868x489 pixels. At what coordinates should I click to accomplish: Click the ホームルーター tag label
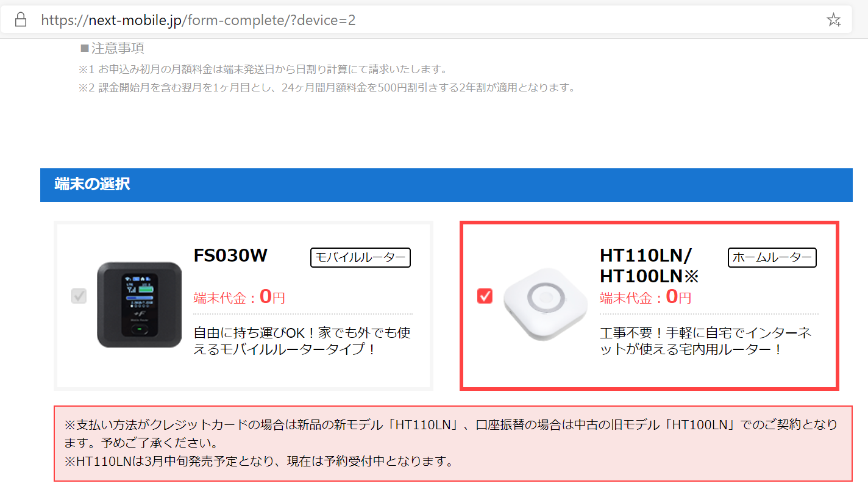click(772, 257)
